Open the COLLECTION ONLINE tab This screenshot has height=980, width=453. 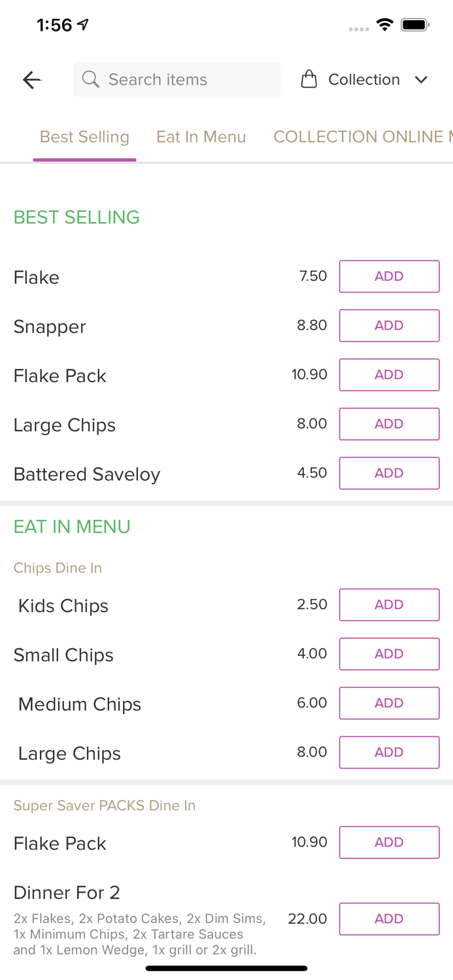coord(363,137)
